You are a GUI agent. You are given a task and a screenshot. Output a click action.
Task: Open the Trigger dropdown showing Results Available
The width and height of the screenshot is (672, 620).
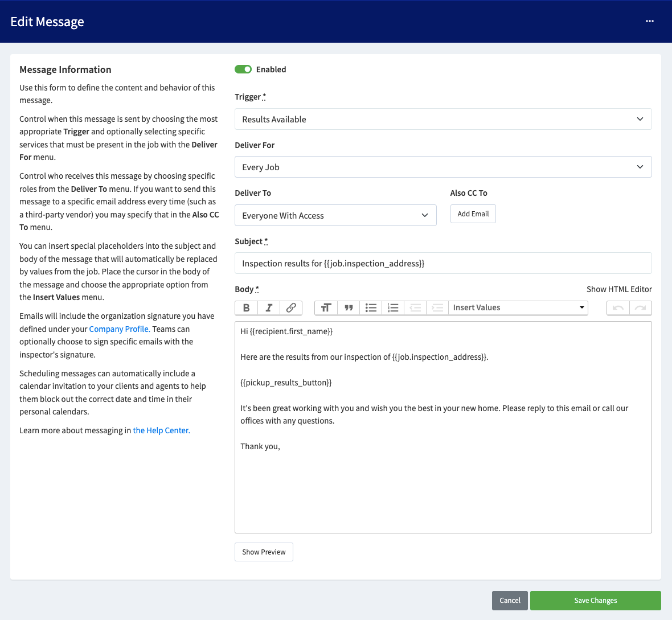point(443,120)
